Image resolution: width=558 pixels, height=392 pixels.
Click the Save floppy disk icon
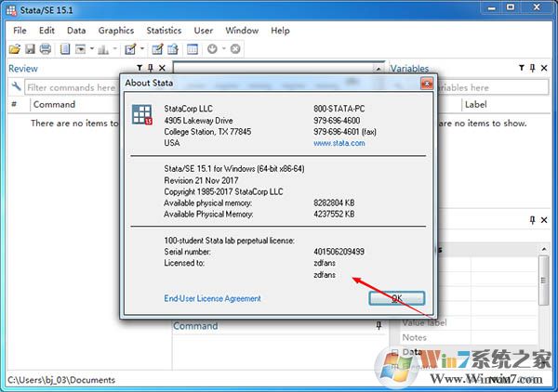point(30,49)
